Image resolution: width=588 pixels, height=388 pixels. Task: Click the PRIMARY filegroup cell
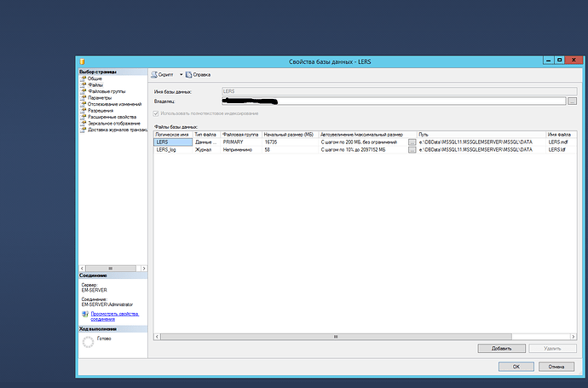coord(241,142)
